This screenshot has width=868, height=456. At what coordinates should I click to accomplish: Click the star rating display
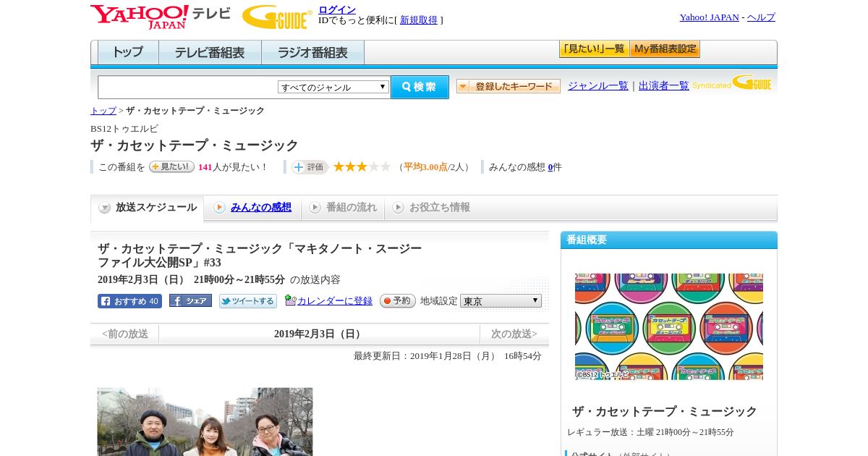point(362,166)
